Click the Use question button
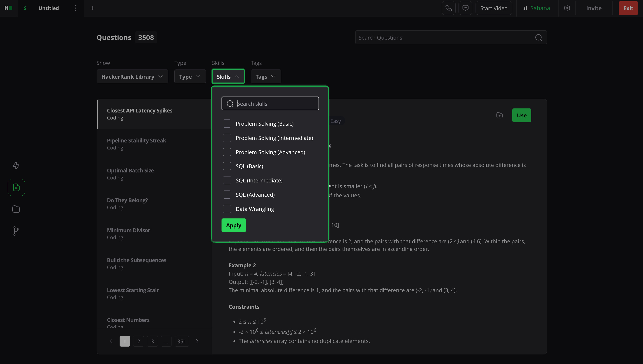643x364 pixels. (x=522, y=115)
